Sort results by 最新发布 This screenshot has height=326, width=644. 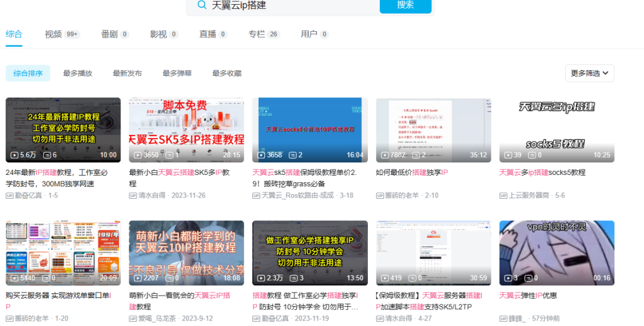(128, 73)
